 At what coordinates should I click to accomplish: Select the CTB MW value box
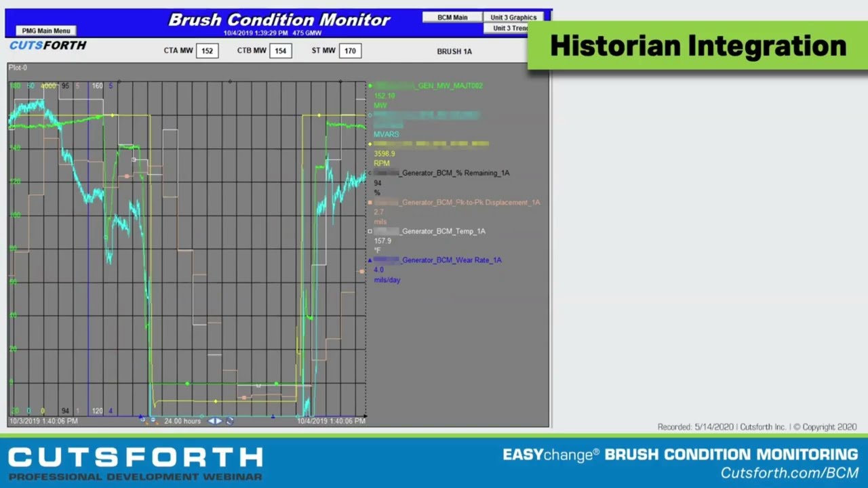tap(280, 51)
